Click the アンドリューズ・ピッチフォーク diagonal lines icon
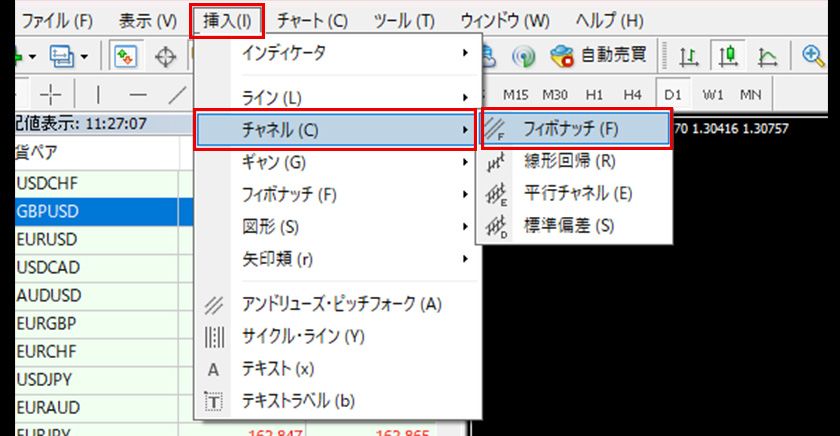The width and height of the screenshot is (840, 436). click(213, 305)
